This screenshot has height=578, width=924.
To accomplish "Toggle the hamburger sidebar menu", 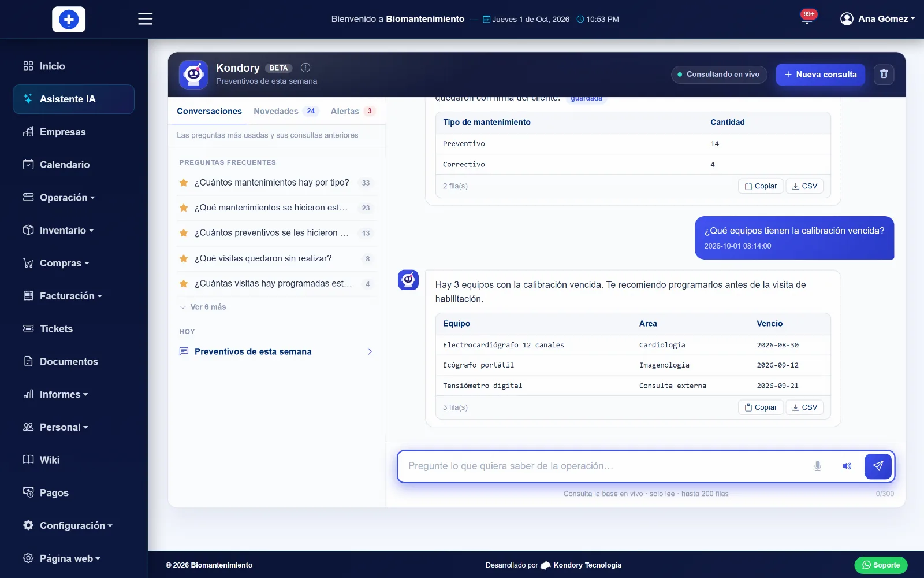I will tap(146, 19).
